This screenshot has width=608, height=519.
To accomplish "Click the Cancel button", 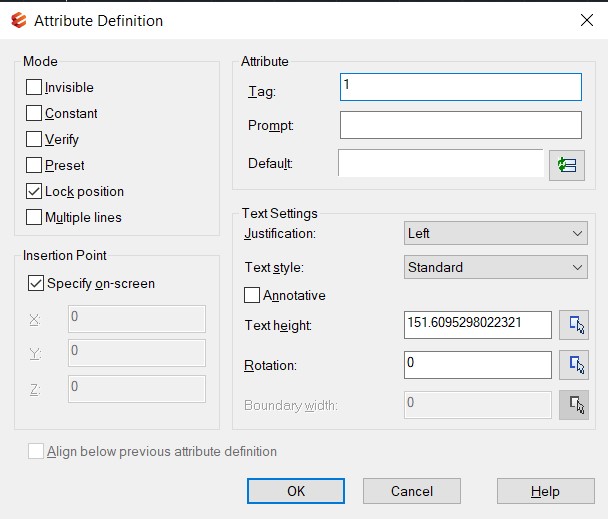I will (x=411, y=491).
